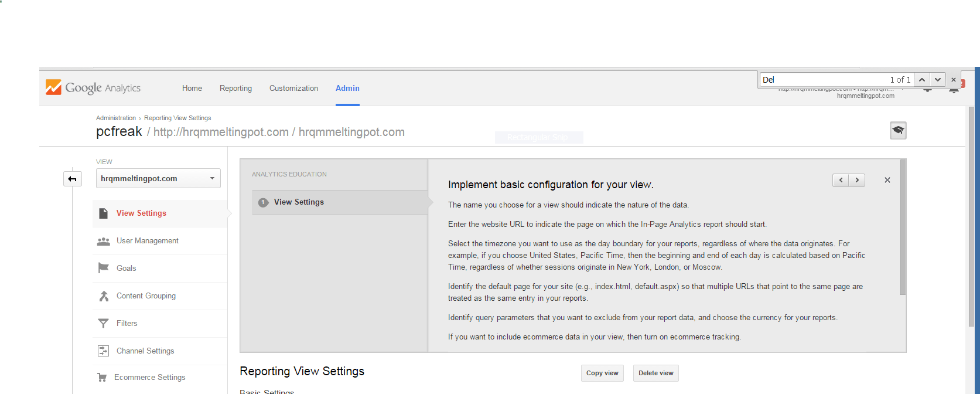
Task: Click the back arrow button beside View
Action: click(x=72, y=179)
